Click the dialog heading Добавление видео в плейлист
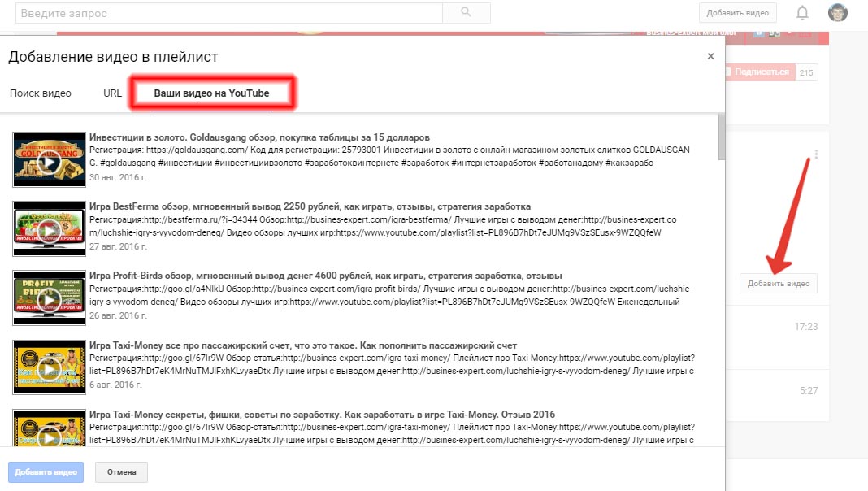This screenshot has width=868, height=491. (113, 57)
